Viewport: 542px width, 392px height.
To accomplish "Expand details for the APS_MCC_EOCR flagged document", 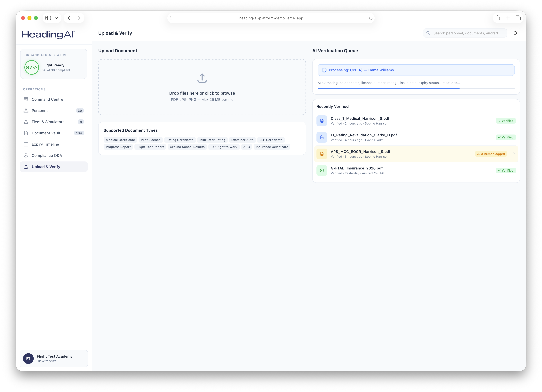I will 514,154.
